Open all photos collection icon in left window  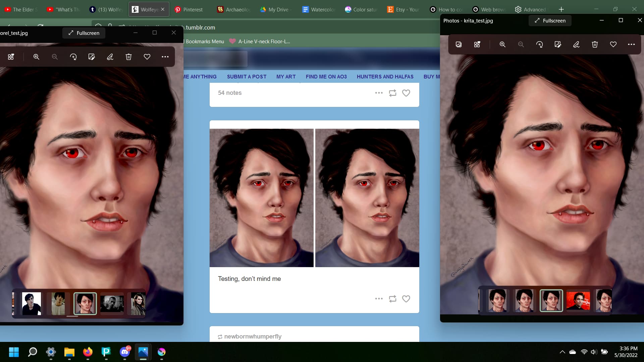[11, 57]
